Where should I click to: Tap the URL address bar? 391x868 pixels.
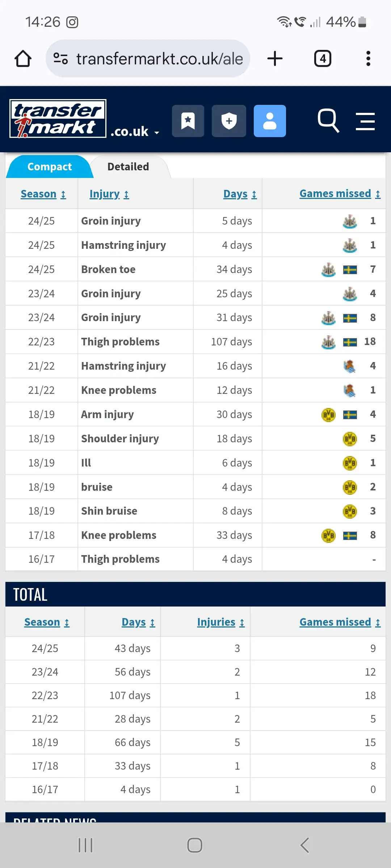[159, 59]
